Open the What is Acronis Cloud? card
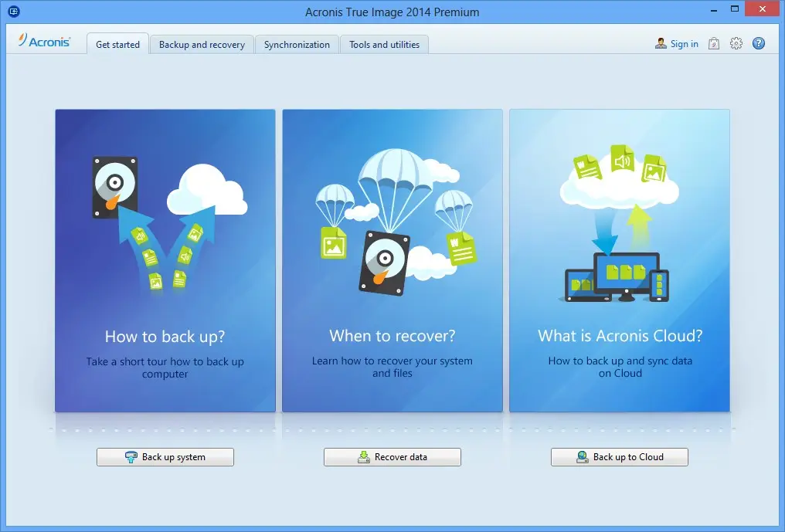785x532 pixels. pyautogui.click(x=620, y=261)
